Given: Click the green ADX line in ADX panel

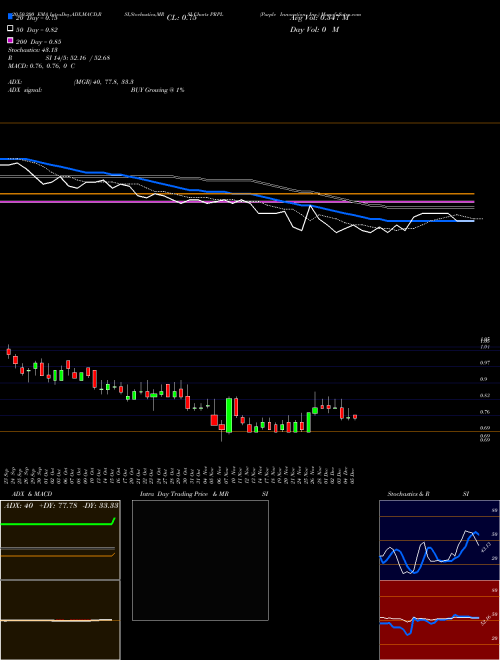Looking at the screenshot, I should click(58, 524).
